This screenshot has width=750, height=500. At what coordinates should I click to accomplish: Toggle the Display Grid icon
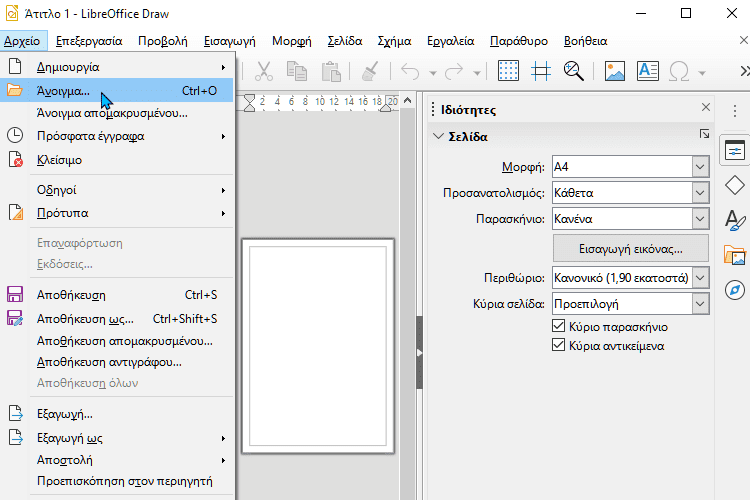click(x=508, y=72)
